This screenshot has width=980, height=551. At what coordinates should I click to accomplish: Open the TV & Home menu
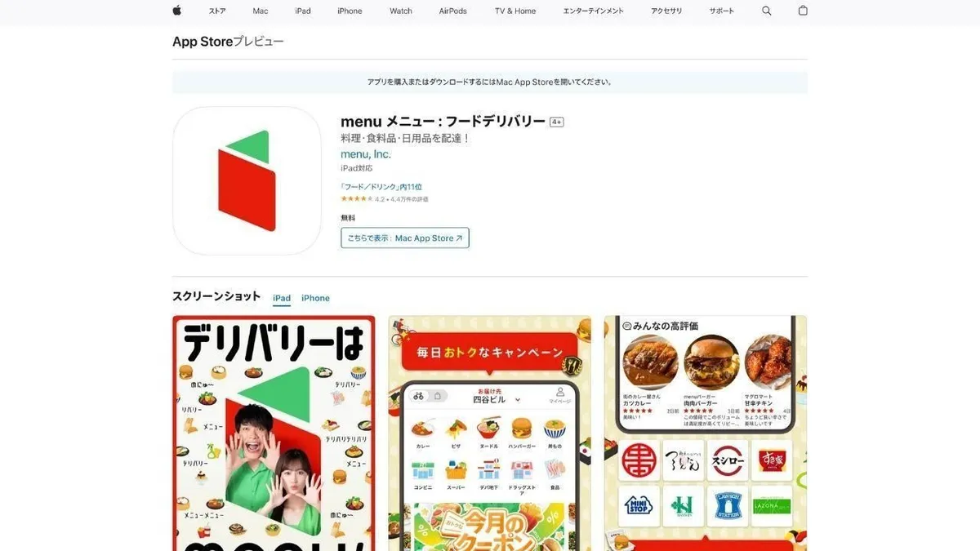click(x=515, y=11)
